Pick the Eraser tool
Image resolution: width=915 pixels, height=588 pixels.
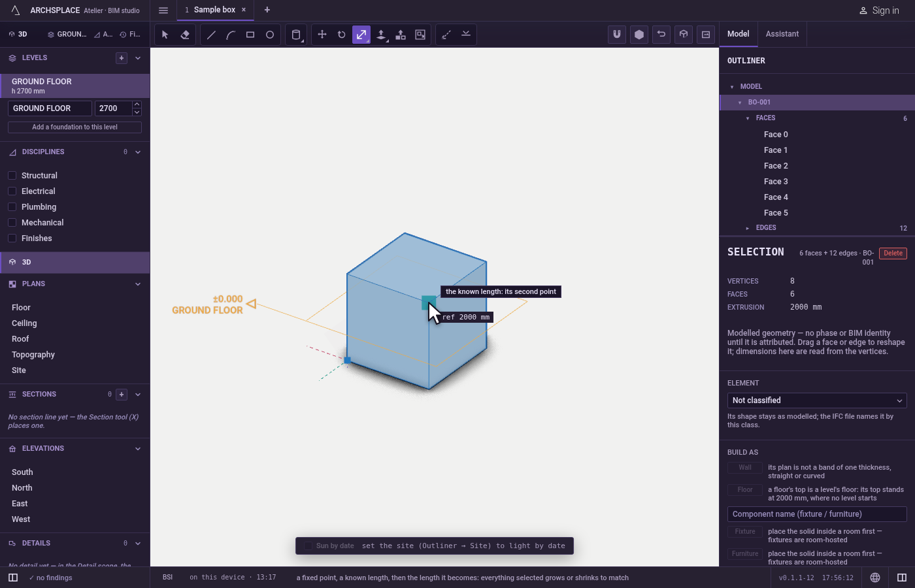[185, 35]
